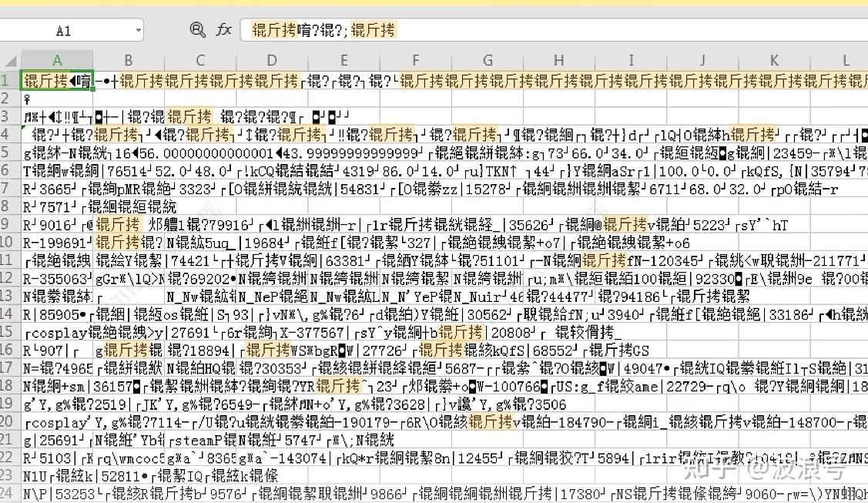Select column K header
The height and width of the screenshot is (503, 868).
pyautogui.click(x=774, y=61)
